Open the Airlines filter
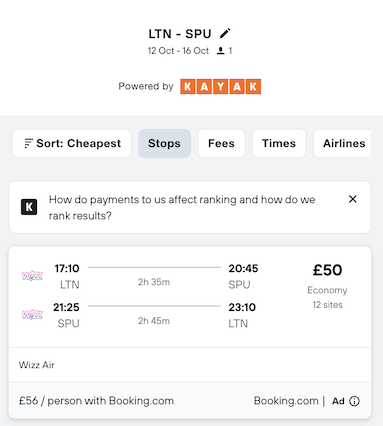383x426 pixels. [x=343, y=143]
